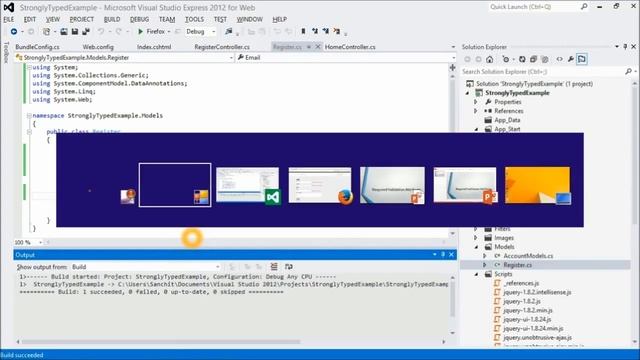
Task: Switch to the Web.config tab
Action: [x=98, y=47]
